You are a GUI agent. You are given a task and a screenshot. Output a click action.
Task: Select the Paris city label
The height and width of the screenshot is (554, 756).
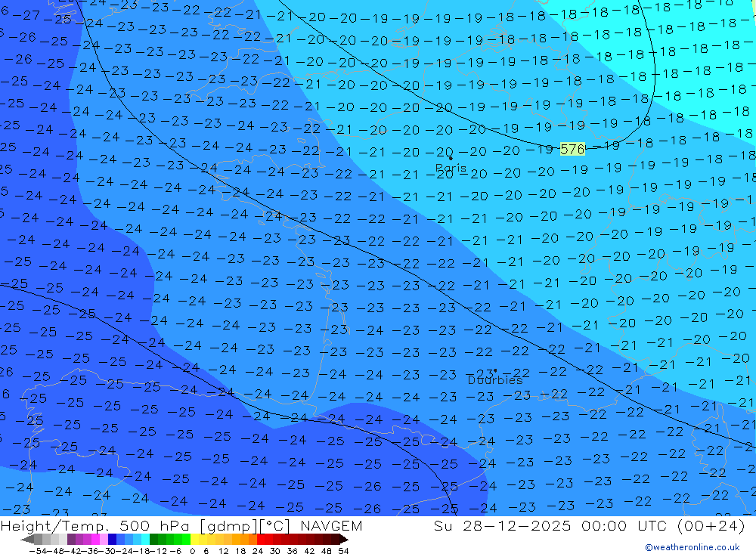tap(451, 169)
